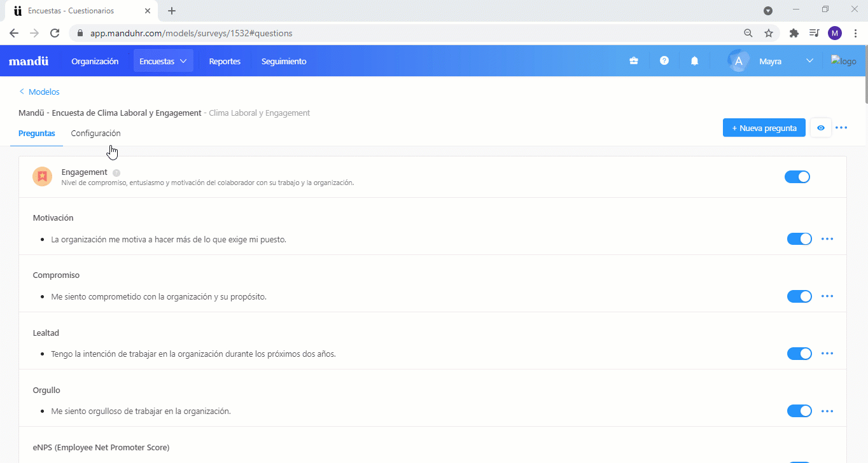Image resolution: width=868 pixels, height=463 pixels.
Task: Open options menu for the Orgullo question
Action: pos(827,411)
